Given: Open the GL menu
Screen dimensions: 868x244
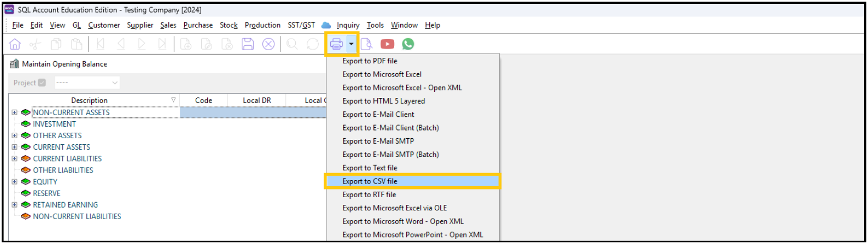Looking at the screenshot, I should tap(76, 25).
